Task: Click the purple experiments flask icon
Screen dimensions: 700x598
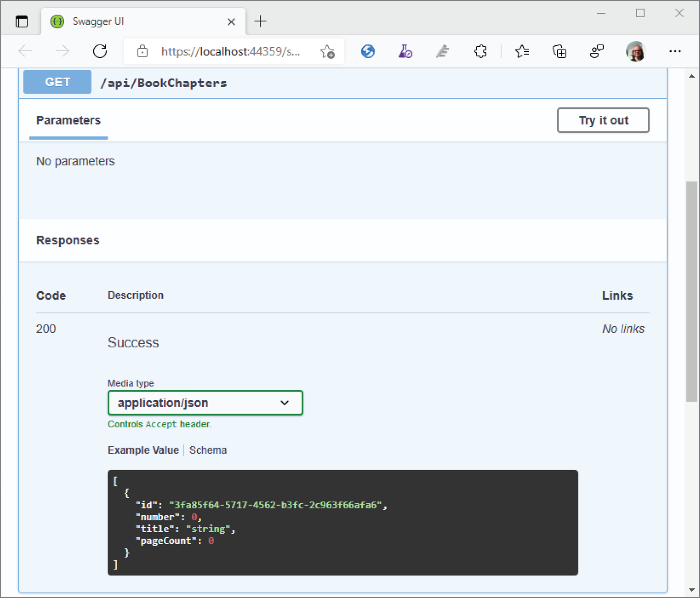Action: 405,51
